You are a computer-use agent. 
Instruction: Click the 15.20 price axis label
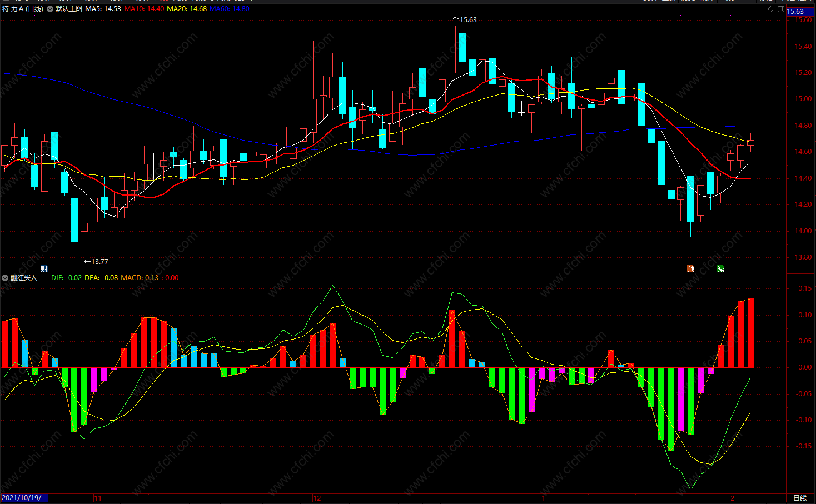click(x=803, y=73)
